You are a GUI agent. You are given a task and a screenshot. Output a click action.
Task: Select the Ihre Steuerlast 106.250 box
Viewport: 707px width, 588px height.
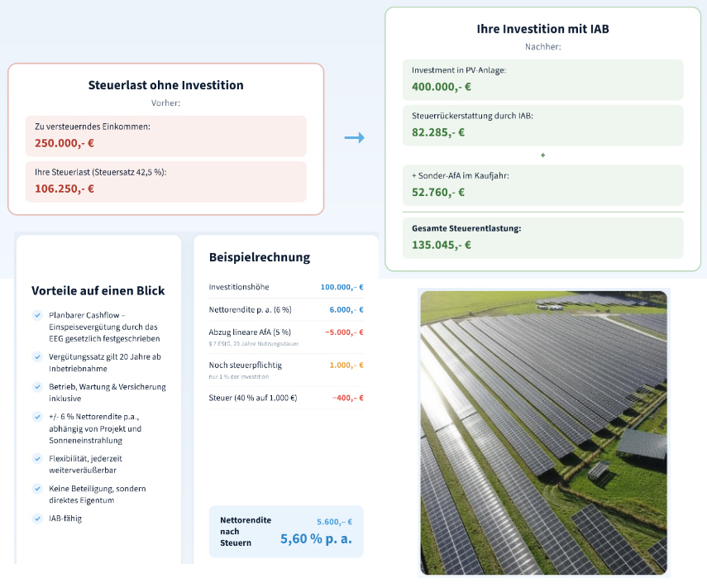pyautogui.click(x=166, y=182)
